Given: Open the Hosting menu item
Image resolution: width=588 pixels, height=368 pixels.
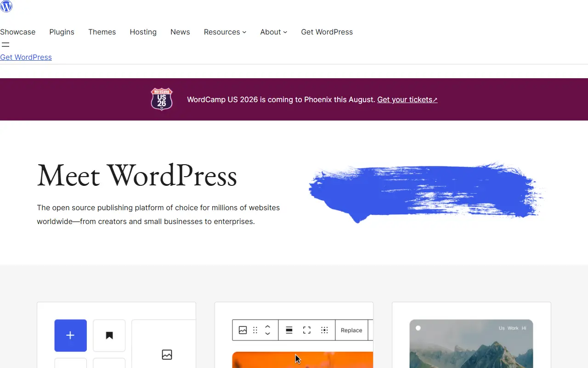Looking at the screenshot, I should [x=143, y=32].
